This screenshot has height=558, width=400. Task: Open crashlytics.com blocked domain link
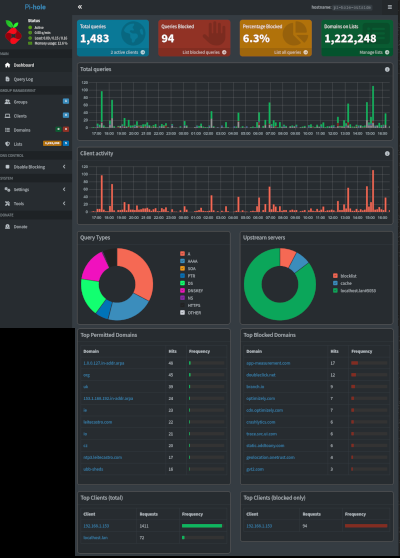[260, 422]
